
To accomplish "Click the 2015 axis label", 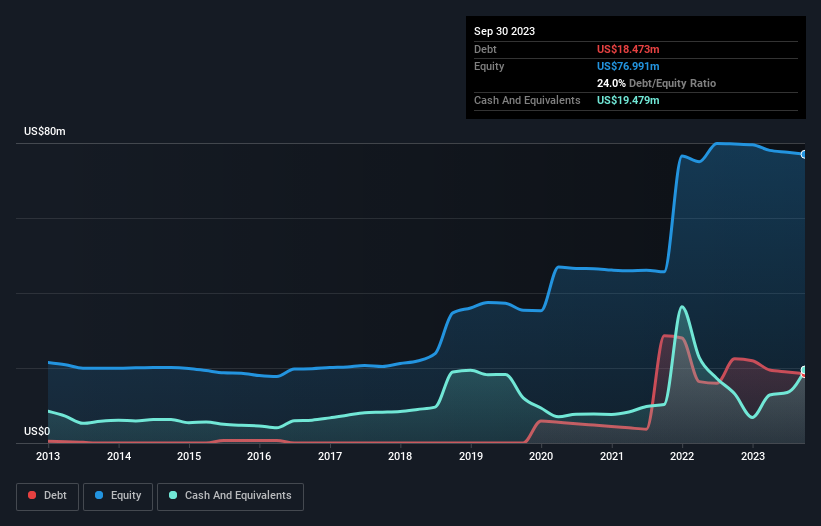I will pyautogui.click(x=189, y=456).
